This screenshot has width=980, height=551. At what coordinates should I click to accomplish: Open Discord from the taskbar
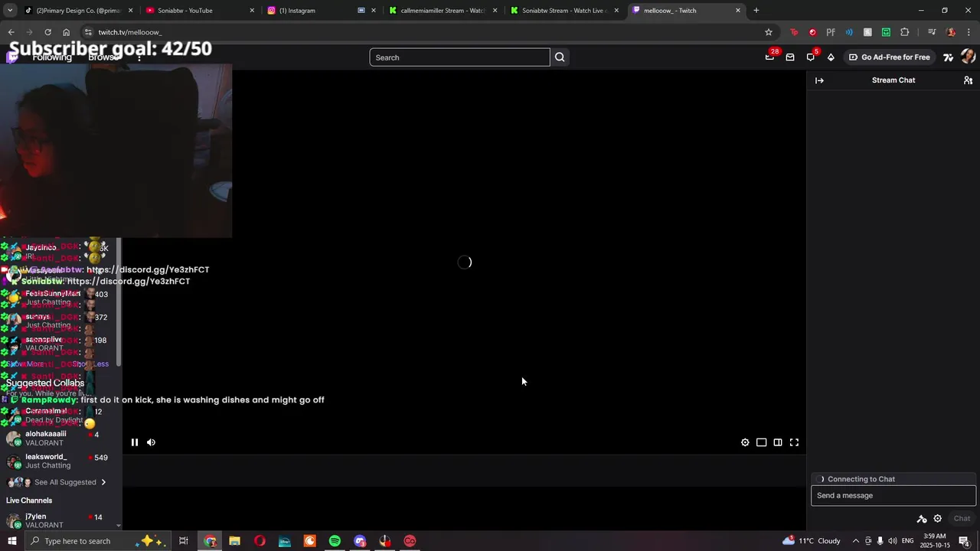coord(360,541)
